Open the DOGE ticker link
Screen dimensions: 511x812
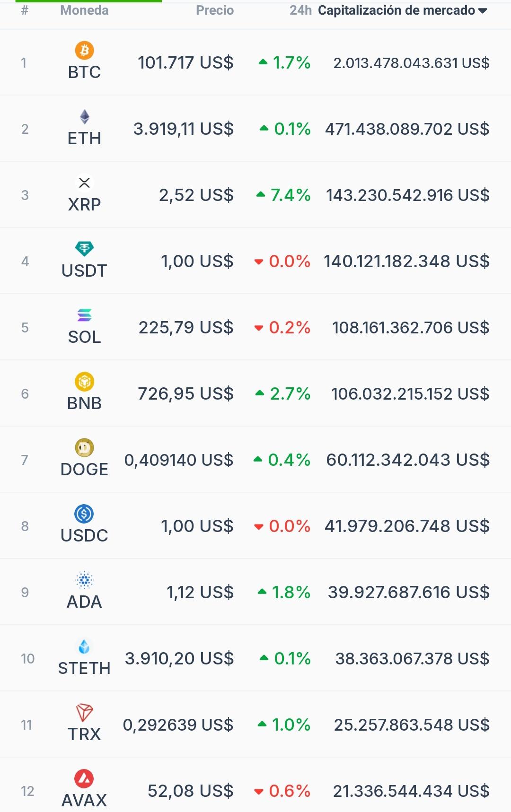point(84,470)
